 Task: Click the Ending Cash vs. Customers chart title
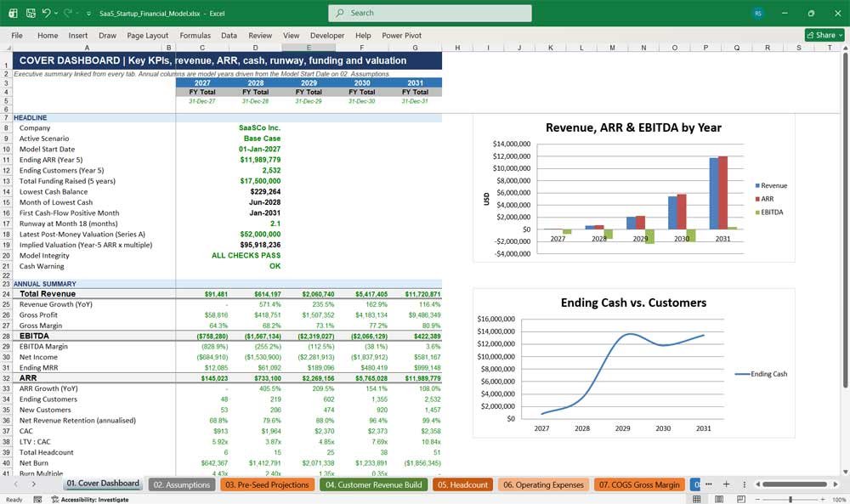pos(633,303)
